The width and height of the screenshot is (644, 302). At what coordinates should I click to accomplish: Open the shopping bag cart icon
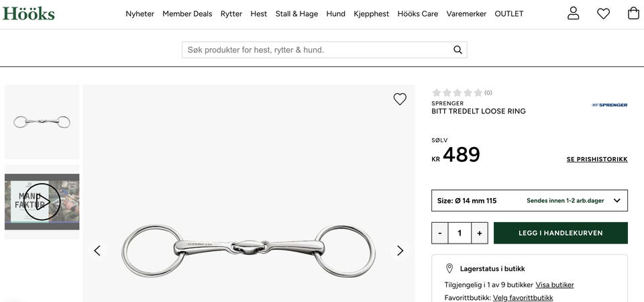(x=633, y=13)
